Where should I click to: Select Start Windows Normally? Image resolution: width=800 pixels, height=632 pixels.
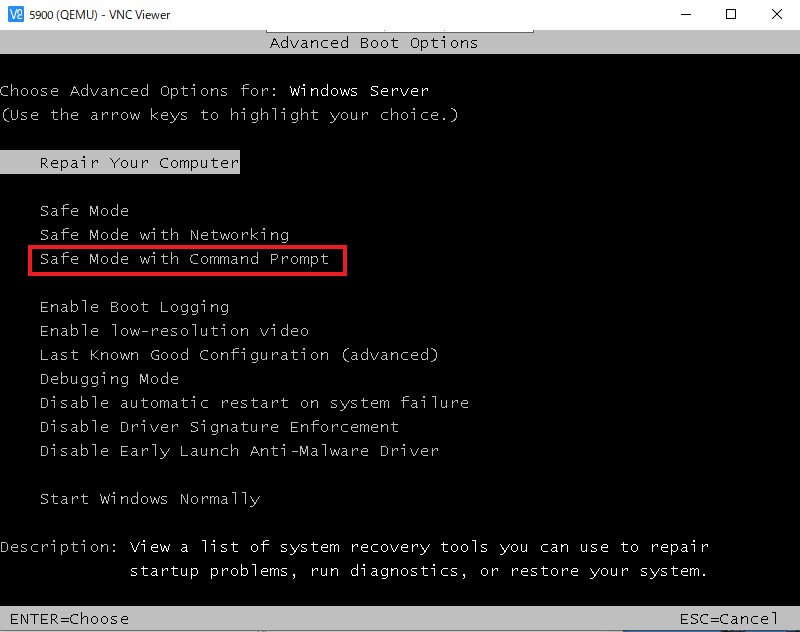point(150,498)
